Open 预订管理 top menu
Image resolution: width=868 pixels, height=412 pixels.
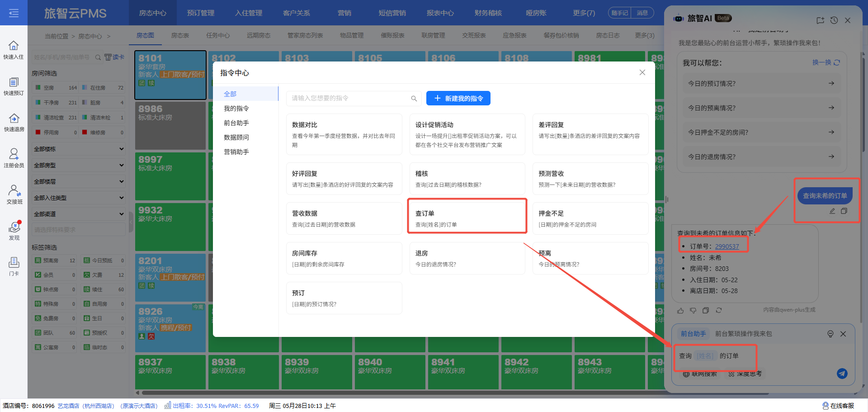[x=201, y=13]
